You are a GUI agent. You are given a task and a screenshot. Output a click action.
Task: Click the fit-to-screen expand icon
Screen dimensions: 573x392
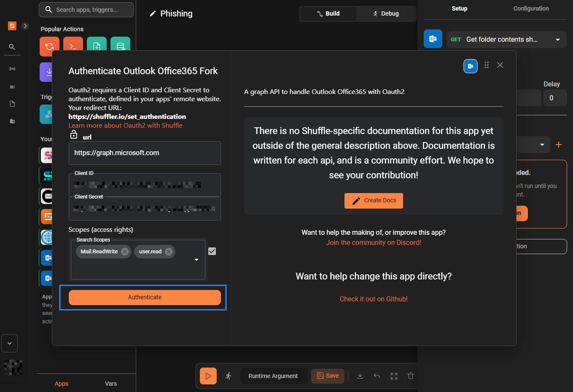[394, 376]
